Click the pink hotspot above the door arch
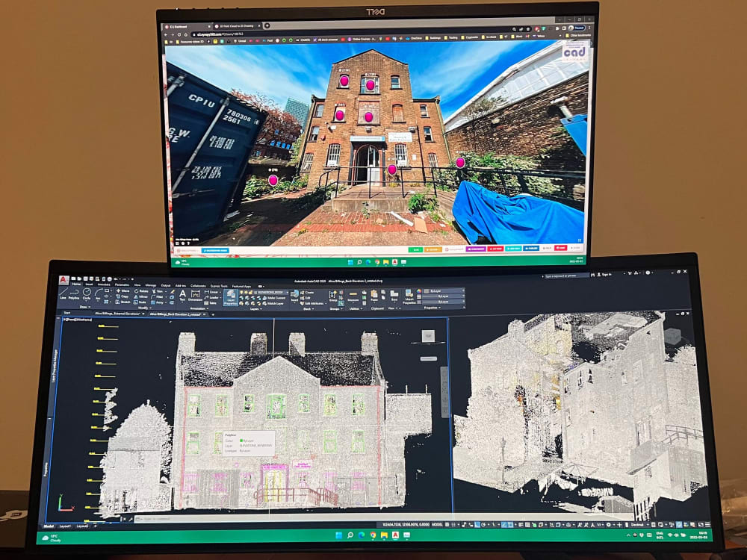This screenshot has height=560, width=747. pyautogui.click(x=368, y=116)
